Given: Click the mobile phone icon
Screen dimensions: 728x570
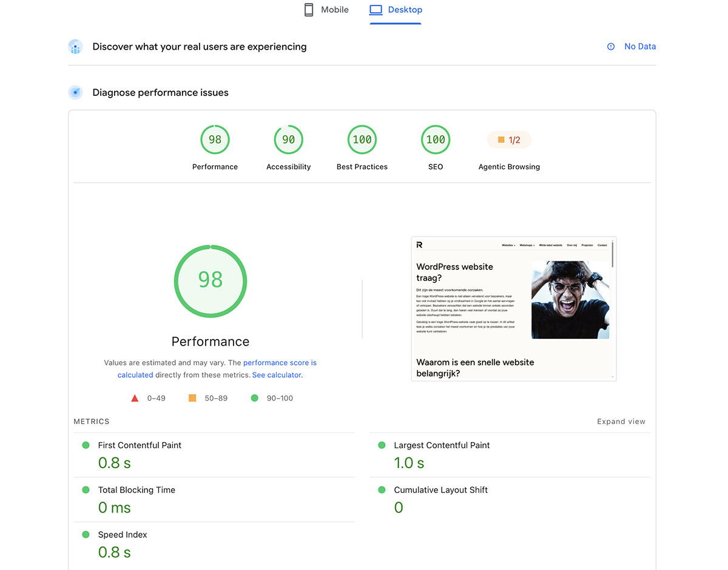Looking at the screenshot, I should coord(309,10).
